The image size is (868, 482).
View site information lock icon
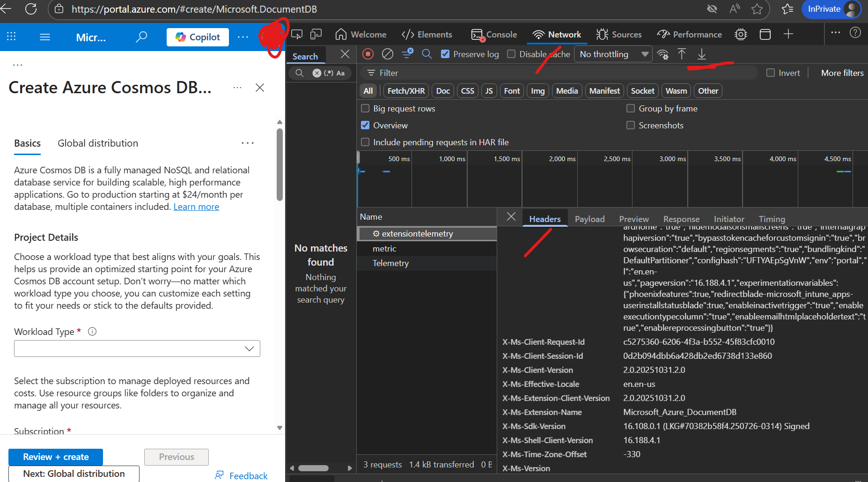[x=59, y=9]
